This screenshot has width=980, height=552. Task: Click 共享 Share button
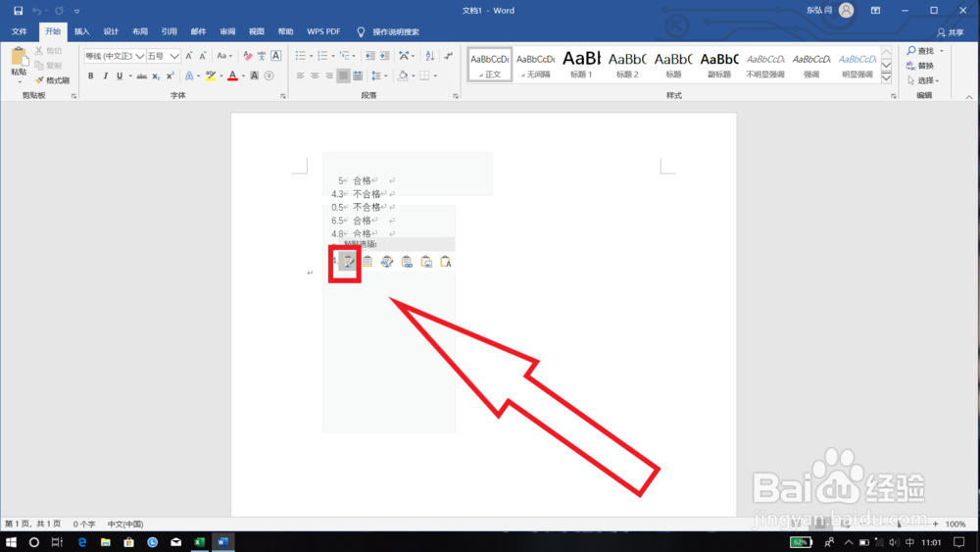point(951,32)
